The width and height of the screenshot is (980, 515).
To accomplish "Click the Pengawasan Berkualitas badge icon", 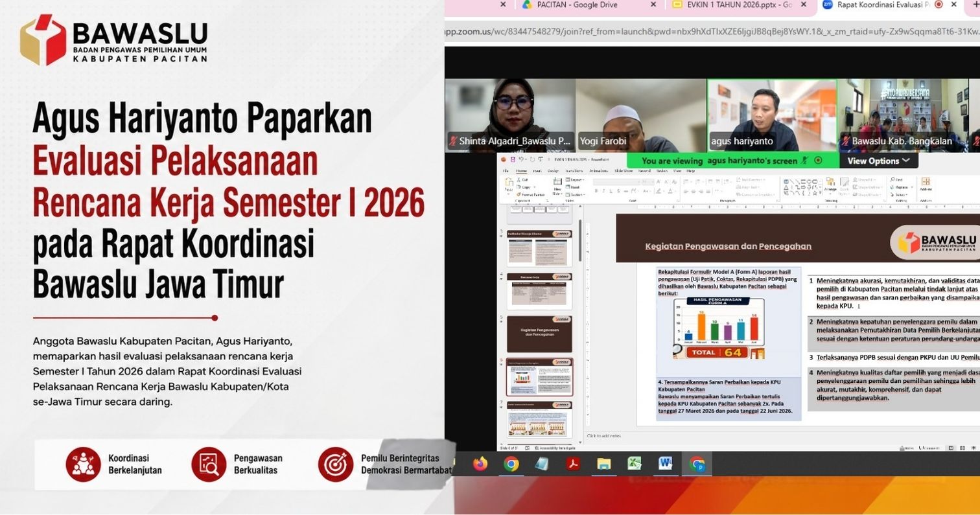I will pos(209,464).
